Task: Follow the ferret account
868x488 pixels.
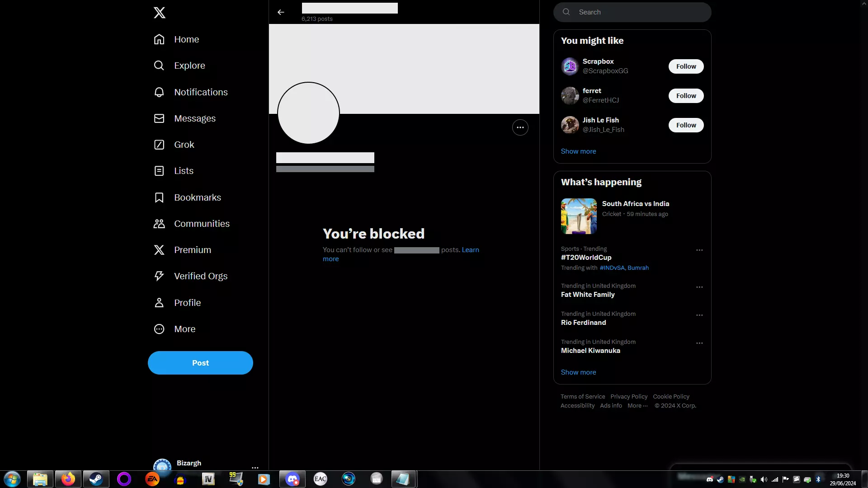Action: [686, 96]
